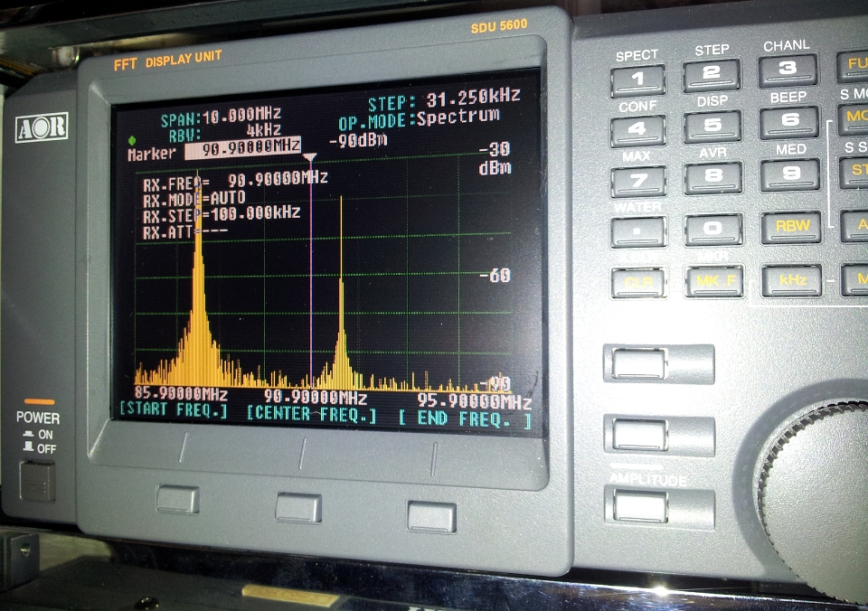Tap the RBW 4kHz readout

click(x=225, y=132)
